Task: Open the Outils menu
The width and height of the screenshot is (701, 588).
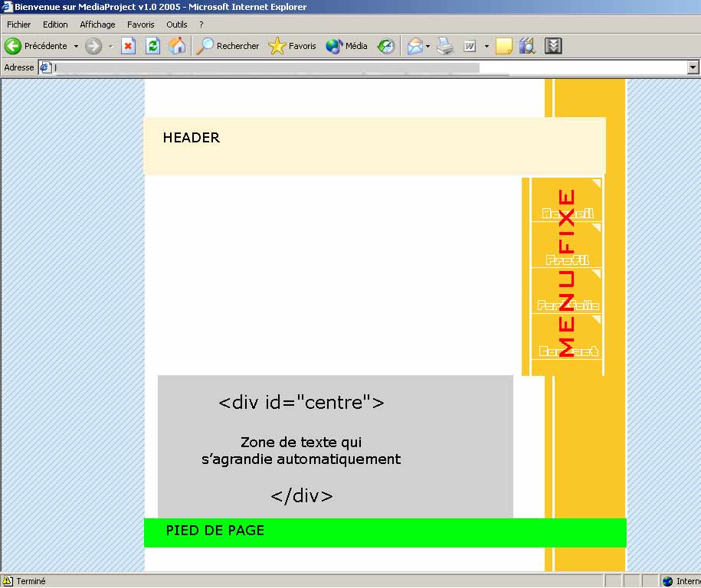Action: click(177, 24)
